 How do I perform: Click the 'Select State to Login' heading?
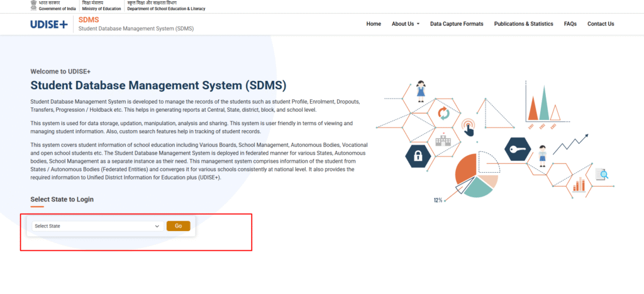(x=62, y=199)
